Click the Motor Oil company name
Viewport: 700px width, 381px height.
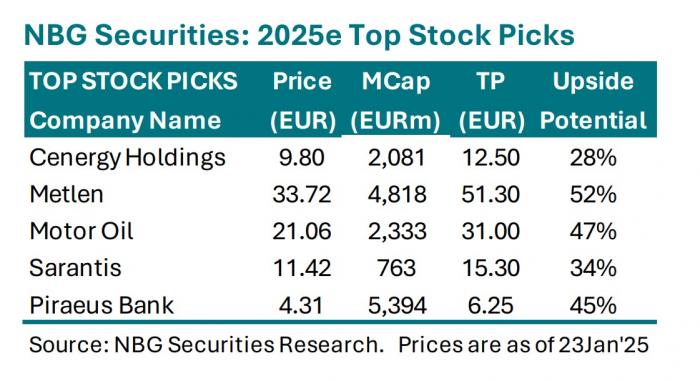[81, 231]
